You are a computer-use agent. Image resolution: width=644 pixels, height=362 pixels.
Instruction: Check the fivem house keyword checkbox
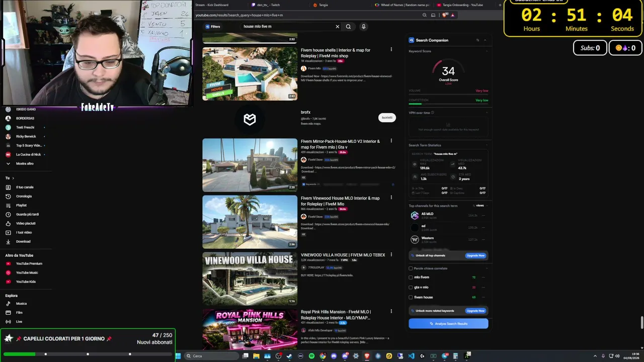(411, 297)
